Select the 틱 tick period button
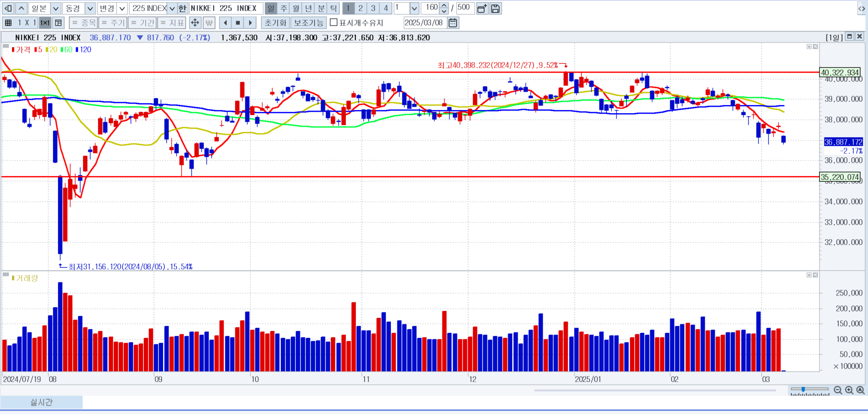The height and width of the screenshot is (414, 868). point(333,9)
